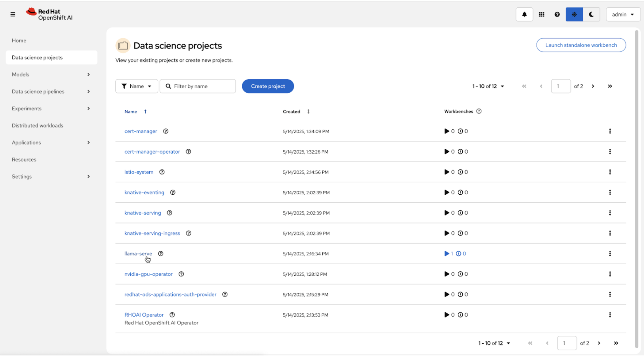This screenshot has width=644, height=357.
Task: Switch to light theme sun toggle
Action: (x=574, y=14)
